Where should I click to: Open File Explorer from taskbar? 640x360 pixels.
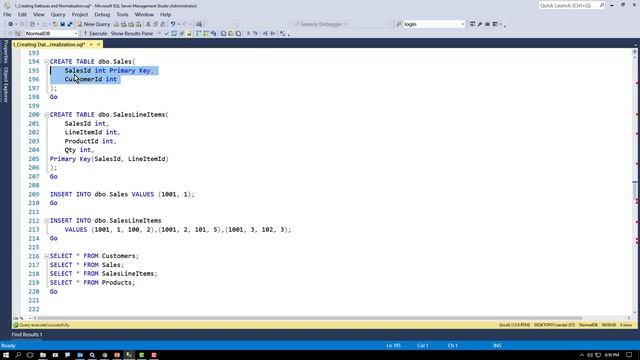pos(42,355)
